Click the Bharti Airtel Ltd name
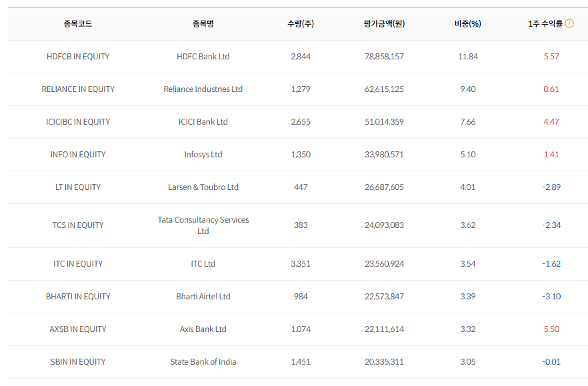This screenshot has width=588, height=386. coord(203,297)
